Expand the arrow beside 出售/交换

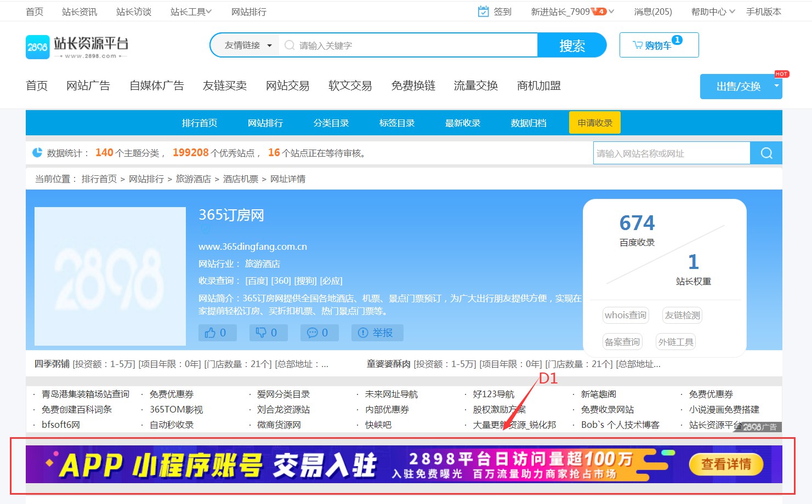pos(777,86)
